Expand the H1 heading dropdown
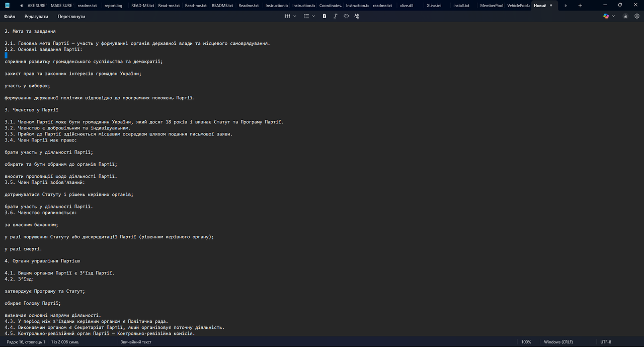The image size is (644, 347). click(x=291, y=16)
